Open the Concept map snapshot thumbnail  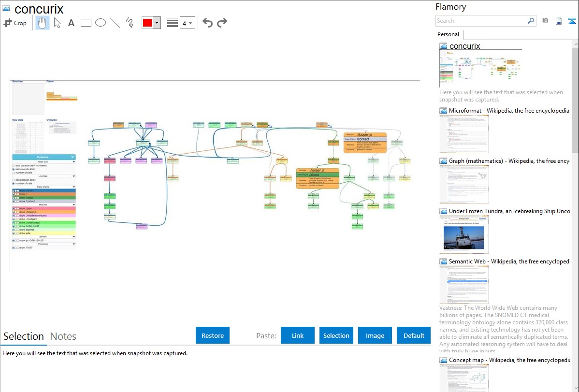pos(464,378)
